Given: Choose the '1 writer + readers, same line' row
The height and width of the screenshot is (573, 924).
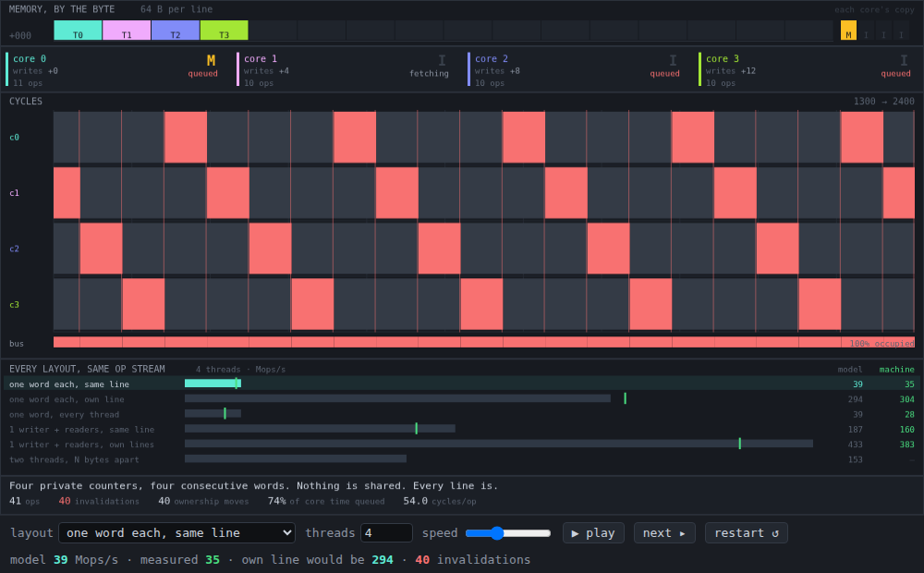Looking at the screenshot, I should pos(462,429).
